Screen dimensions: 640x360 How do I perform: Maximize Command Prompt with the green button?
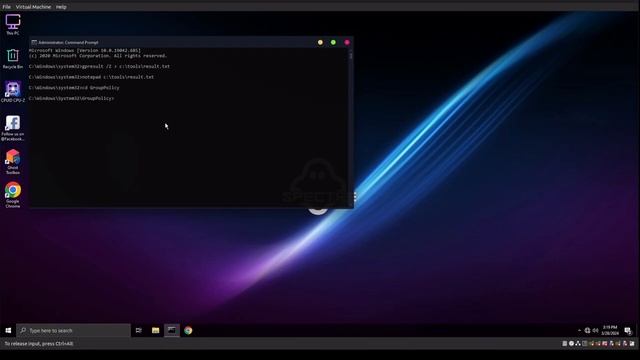tap(333, 42)
